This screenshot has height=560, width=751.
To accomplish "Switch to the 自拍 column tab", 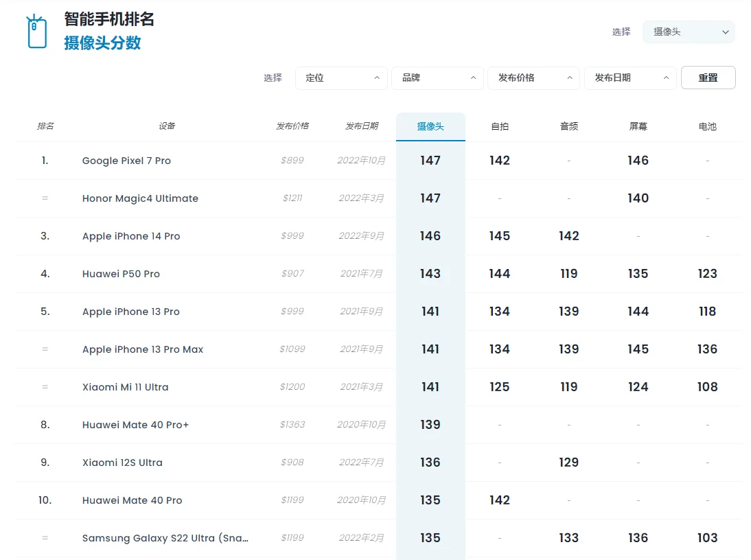I will (x=500, y=127).
